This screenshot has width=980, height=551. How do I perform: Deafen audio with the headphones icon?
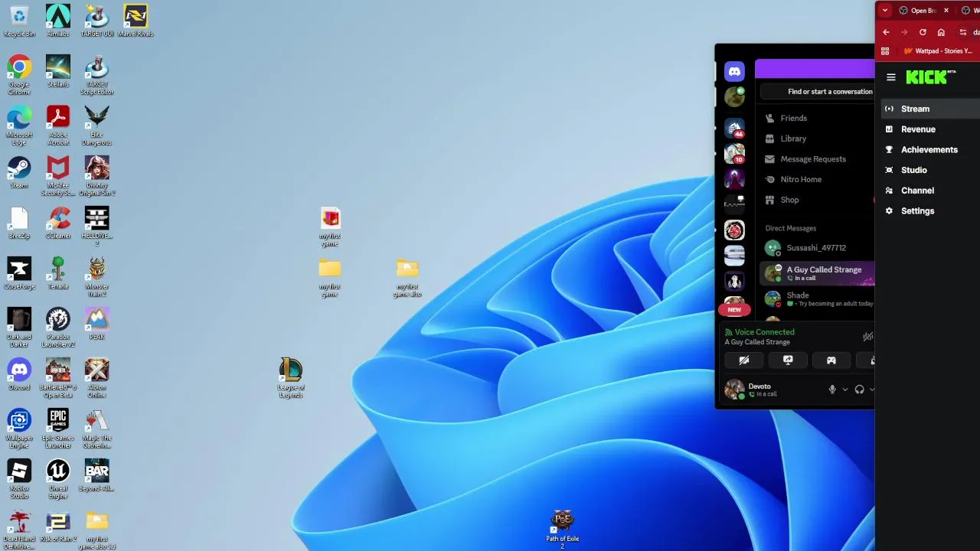click(x=859, y=390)
